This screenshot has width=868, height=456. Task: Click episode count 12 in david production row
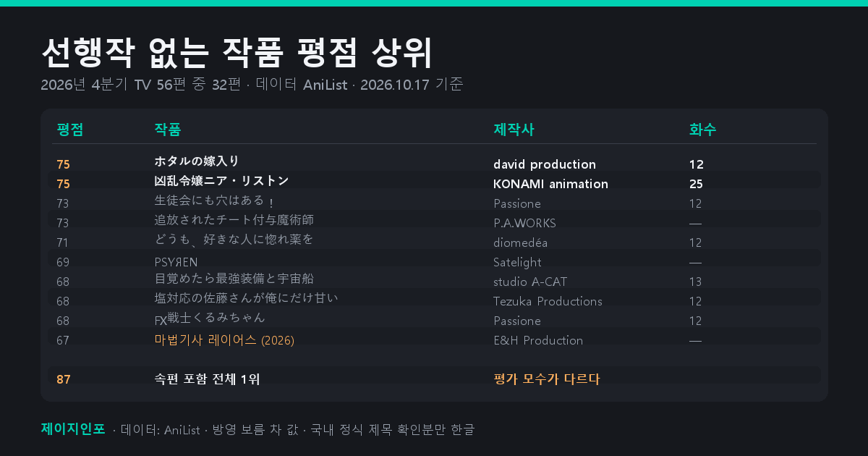[696, 165]
